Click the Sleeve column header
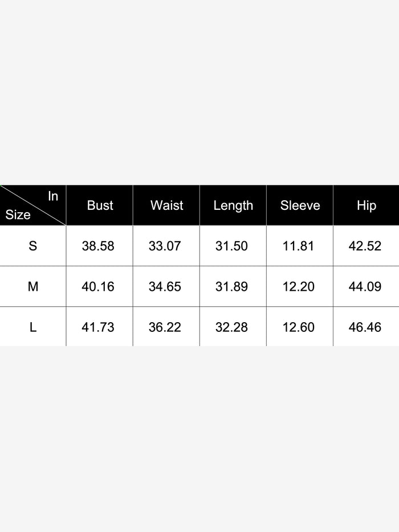Image resolution: width=399 pixels, height=532 pixels. 300,205
